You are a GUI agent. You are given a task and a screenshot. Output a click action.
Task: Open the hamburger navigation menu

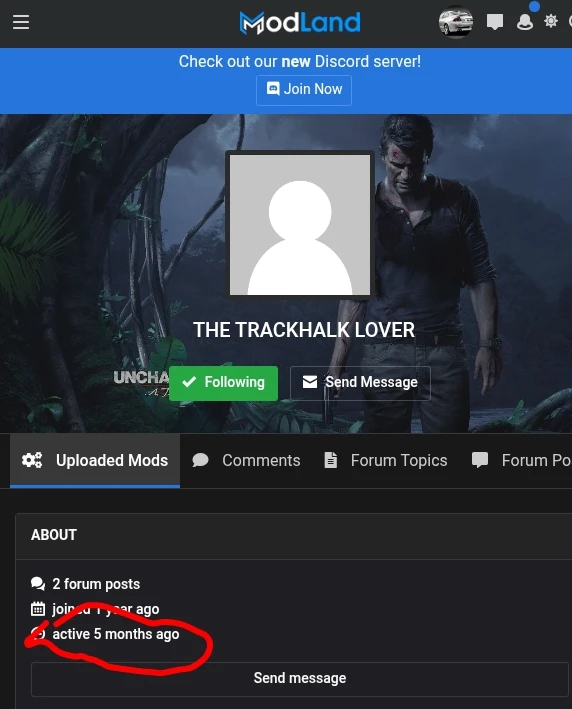tap(21, 22)
